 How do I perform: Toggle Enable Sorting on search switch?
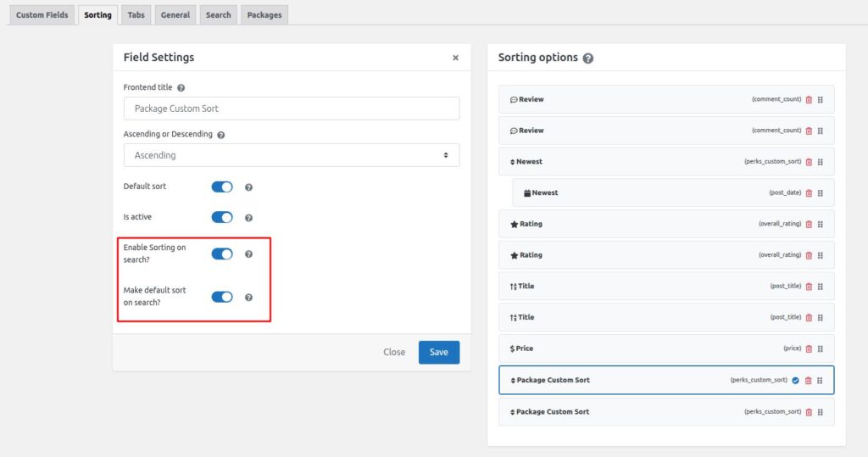(222, 254)
